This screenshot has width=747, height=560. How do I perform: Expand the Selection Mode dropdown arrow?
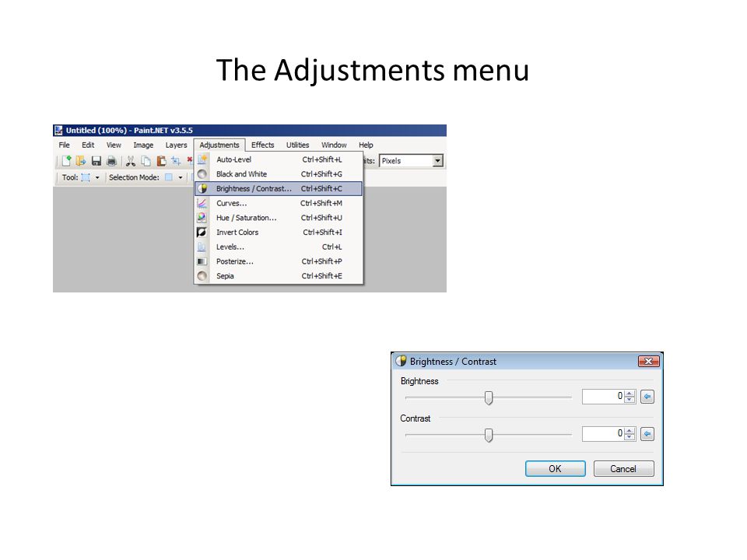pos(181,177)
